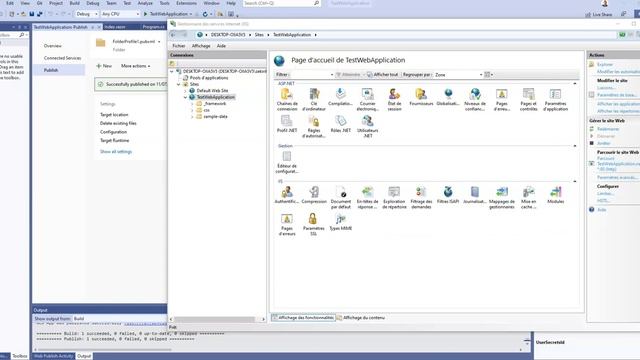Open Document par défaut icon
The height and width of the screenshot is (360, 640).
[340, 198]
